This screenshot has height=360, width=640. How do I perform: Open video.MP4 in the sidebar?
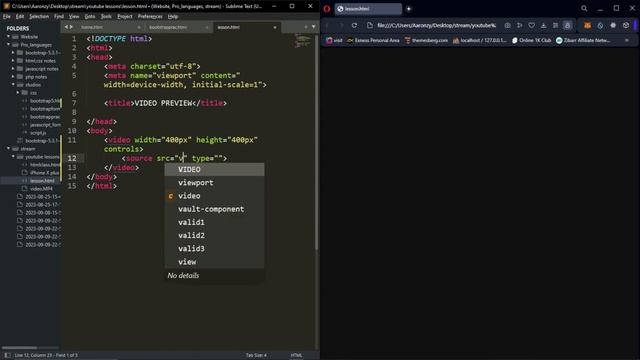pos(41,189)
